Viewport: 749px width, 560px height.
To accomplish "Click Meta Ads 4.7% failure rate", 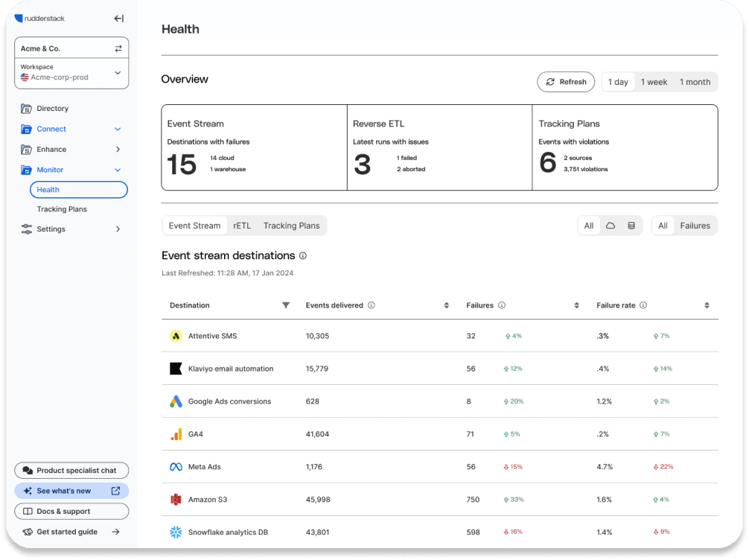I will click(x=605, y=467).
